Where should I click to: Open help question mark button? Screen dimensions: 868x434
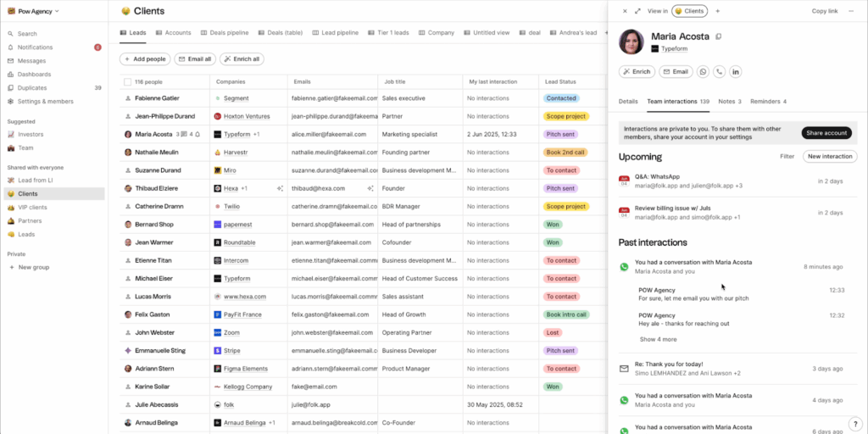pos(854,423)
